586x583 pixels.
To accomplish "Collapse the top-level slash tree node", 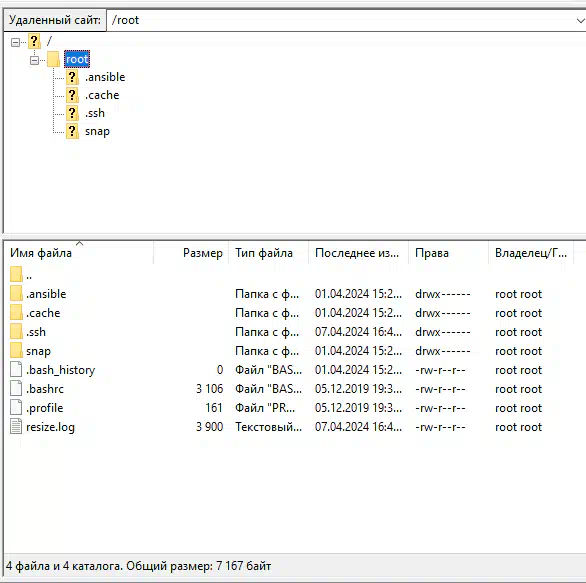I will click(15, 42).
